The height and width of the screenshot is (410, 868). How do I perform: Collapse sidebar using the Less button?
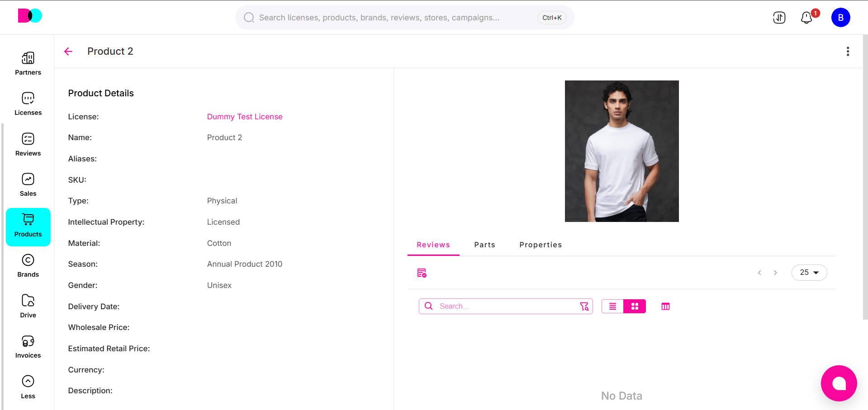(28, 387)
